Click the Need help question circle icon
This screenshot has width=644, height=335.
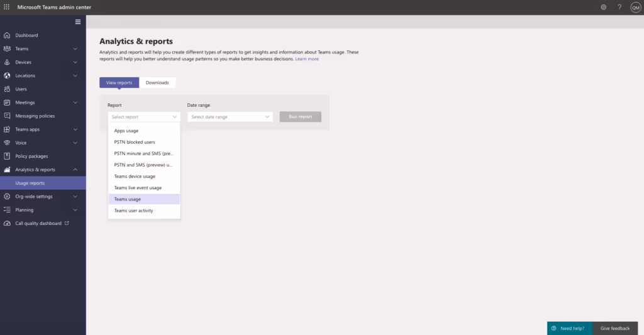(x=553, y=328)
